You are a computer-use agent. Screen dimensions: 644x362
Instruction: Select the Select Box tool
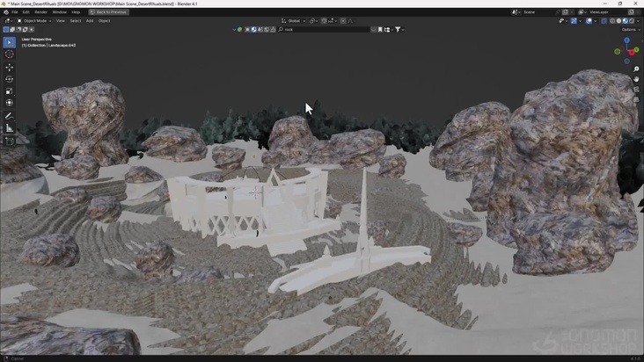[x=9, y=42]
